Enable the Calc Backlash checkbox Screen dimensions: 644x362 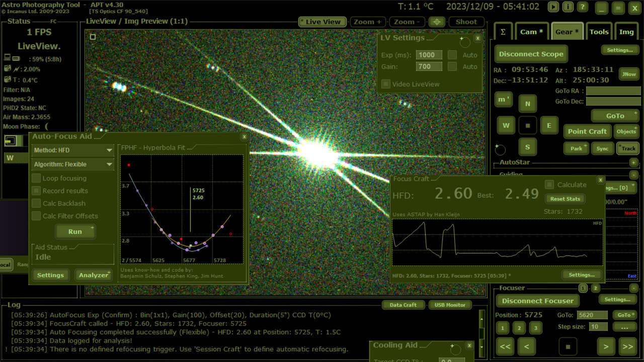(36, 203)
